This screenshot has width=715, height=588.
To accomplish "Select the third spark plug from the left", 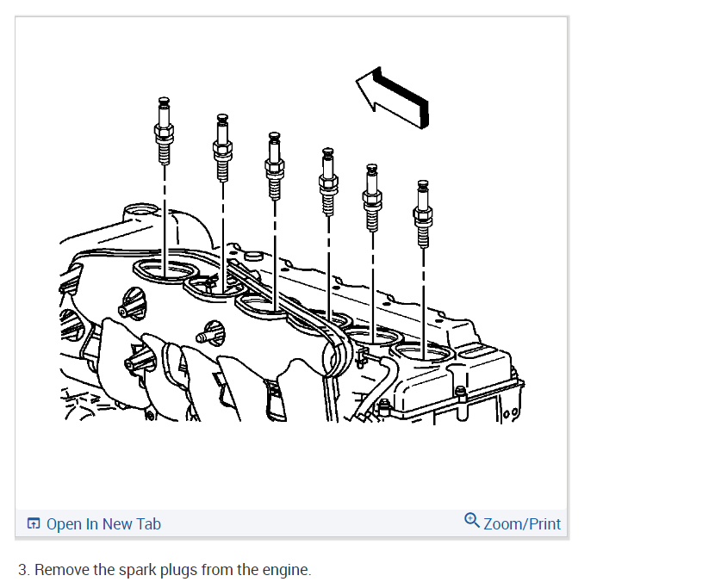I will point(274,166).
